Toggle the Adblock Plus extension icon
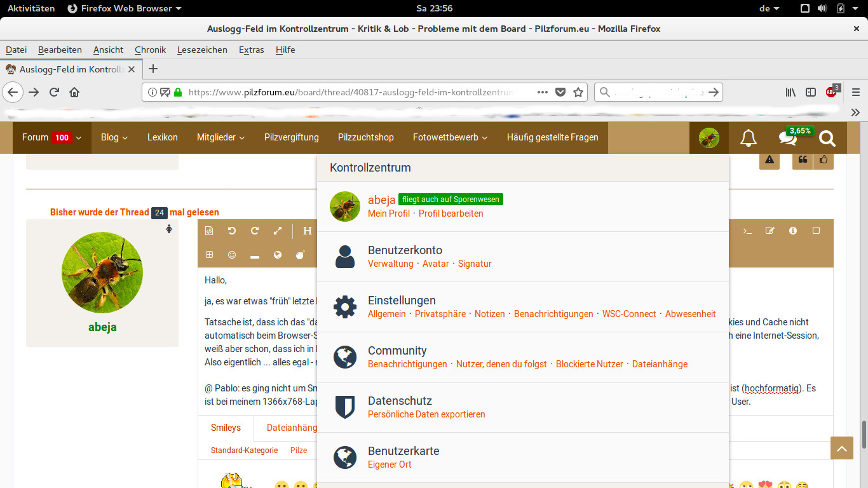This screenshot has height=488, width=868. tap(831, 92)
